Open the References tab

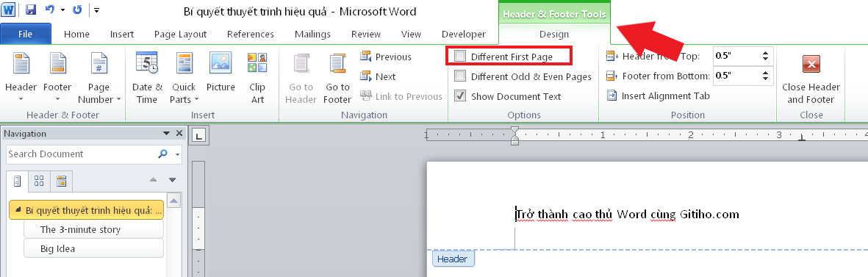coord(250,35)
